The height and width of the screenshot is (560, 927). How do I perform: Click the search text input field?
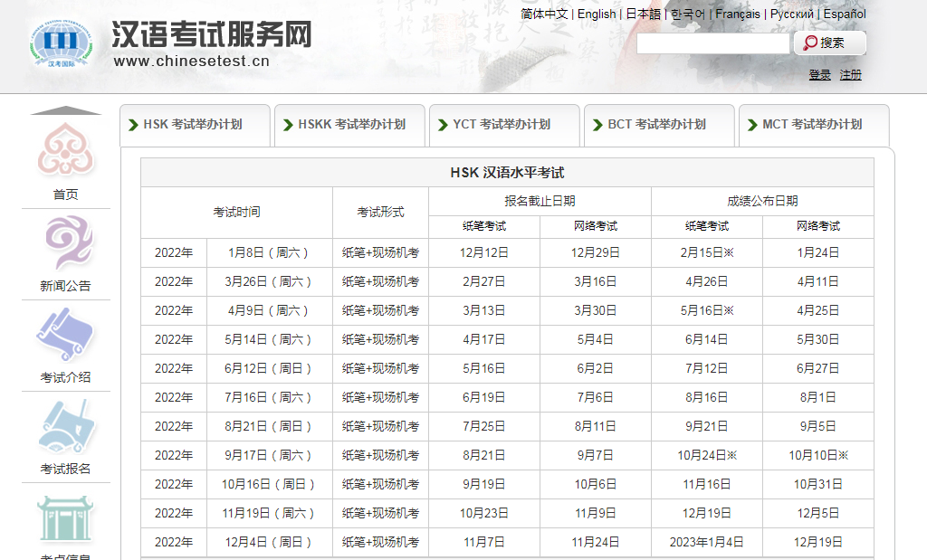point(712,43)
